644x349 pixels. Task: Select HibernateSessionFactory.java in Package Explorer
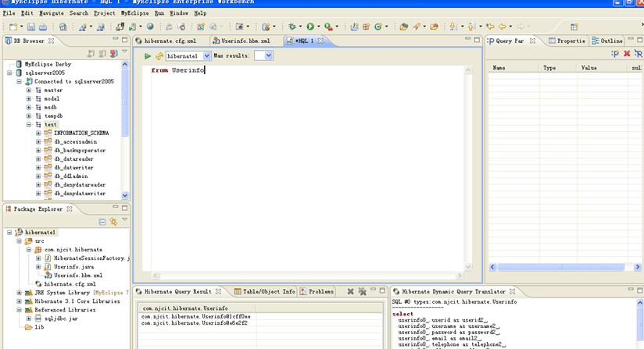coord(91,258)
